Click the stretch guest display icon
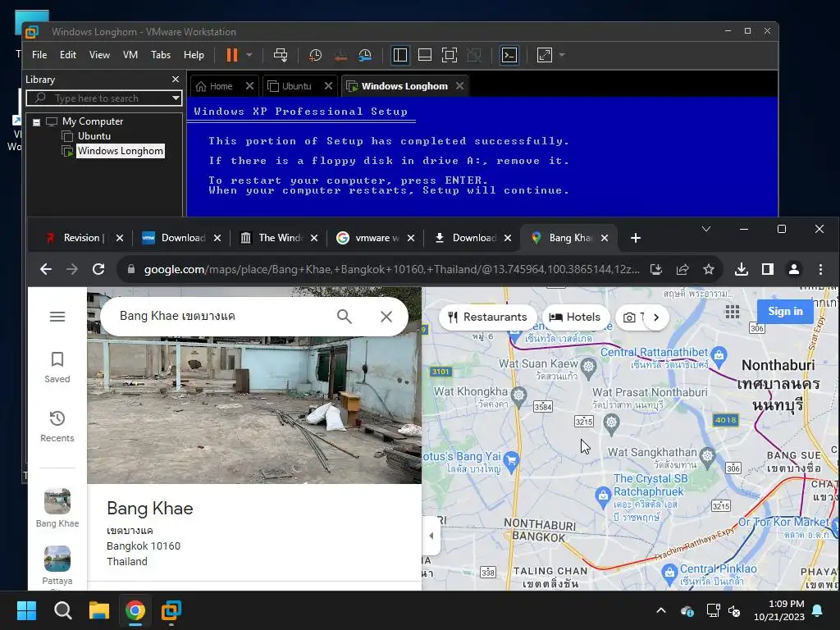Screen dimensions: 840x630 (545, 55)
